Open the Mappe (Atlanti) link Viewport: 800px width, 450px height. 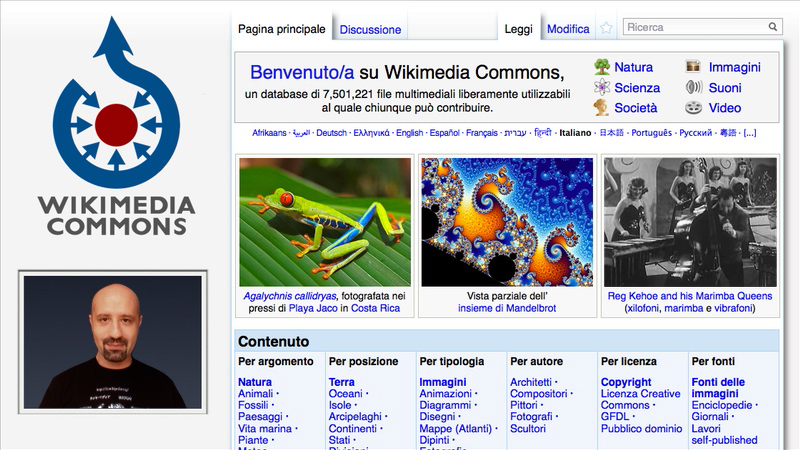(456, 429)
